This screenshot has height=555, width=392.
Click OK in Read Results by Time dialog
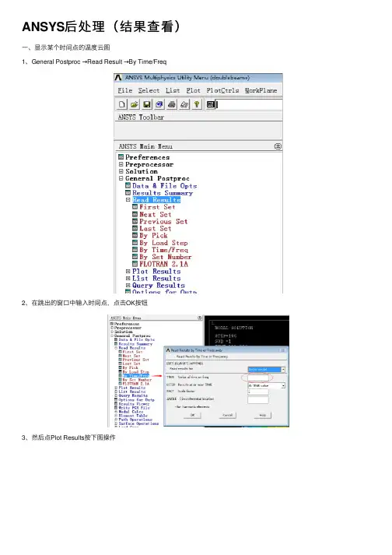pos(193,415)
